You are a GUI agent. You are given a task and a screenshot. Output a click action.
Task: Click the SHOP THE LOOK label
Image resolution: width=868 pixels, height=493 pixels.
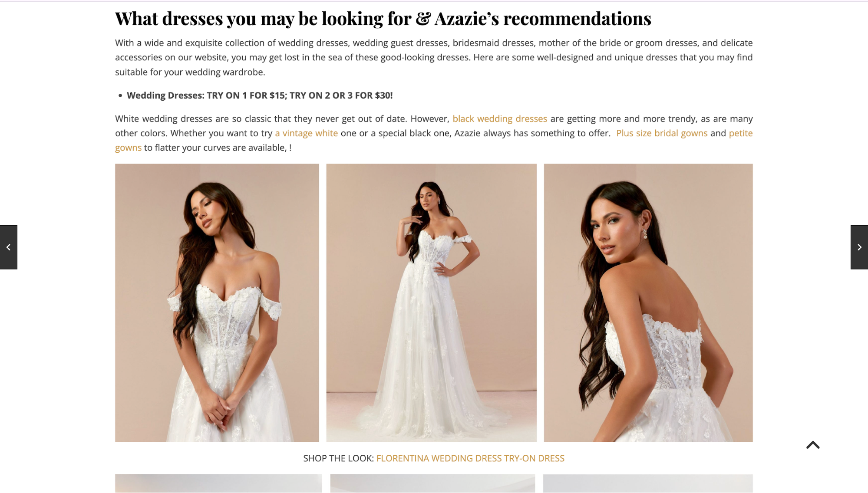click(x=338, y=458)
